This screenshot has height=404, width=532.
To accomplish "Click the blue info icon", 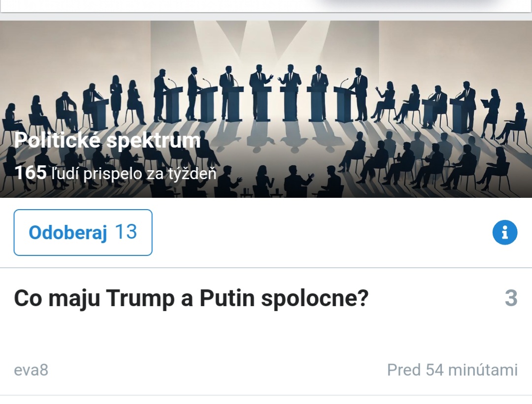I will pyautogui.click(x=505, y=232).
